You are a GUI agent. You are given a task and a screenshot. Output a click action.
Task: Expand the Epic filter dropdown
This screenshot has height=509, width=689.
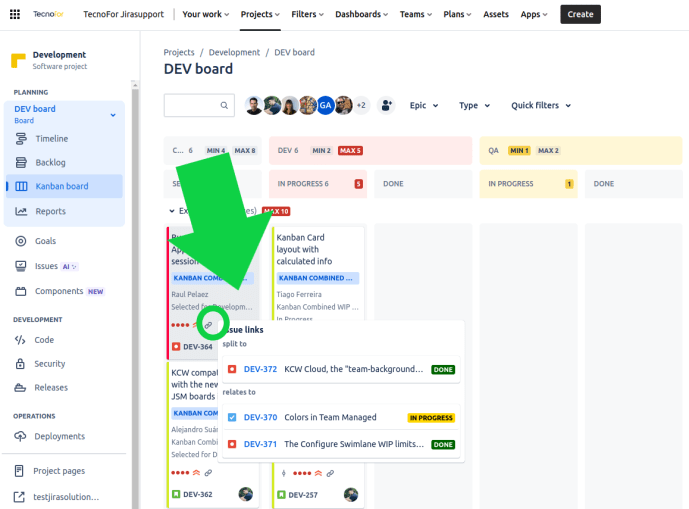(x=425, y=105)
